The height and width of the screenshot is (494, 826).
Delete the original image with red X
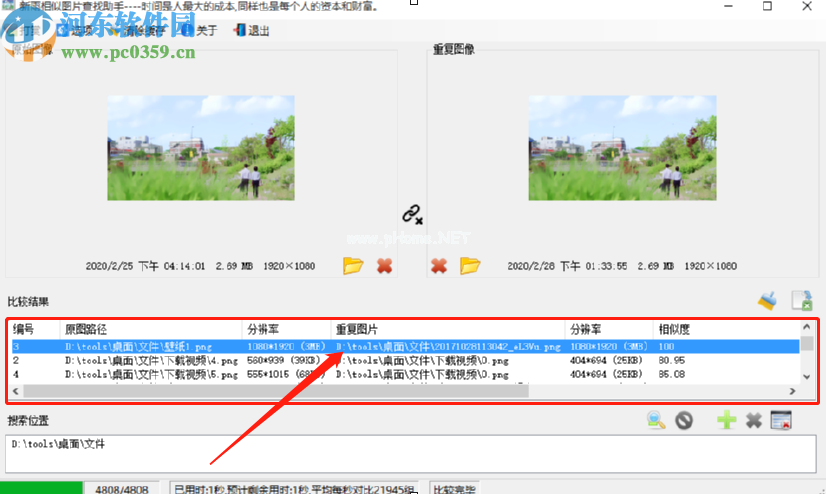click(x=383, y=266)
